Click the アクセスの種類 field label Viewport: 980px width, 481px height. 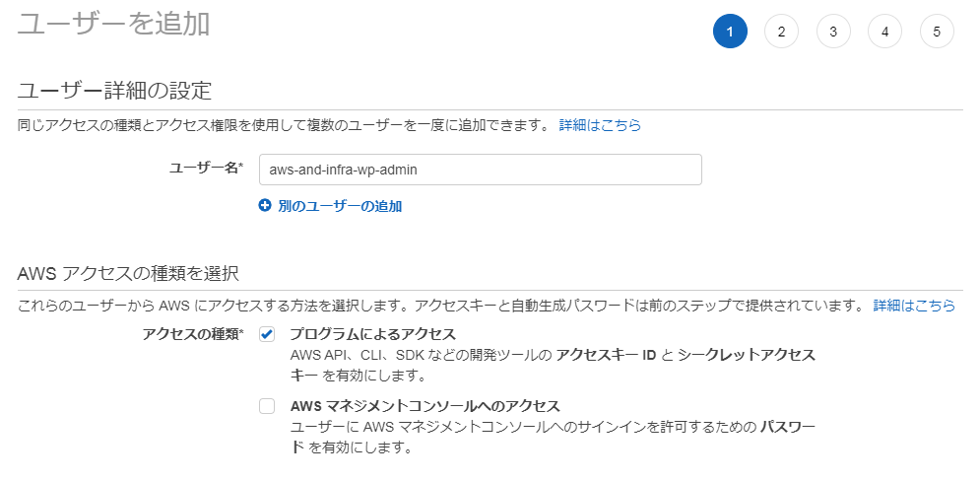(193, 334)
